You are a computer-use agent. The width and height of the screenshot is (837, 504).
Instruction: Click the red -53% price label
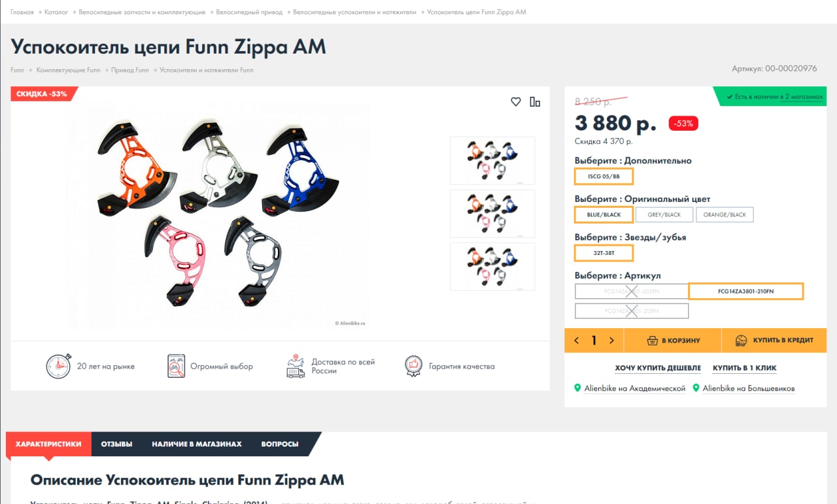click(683, 123)
